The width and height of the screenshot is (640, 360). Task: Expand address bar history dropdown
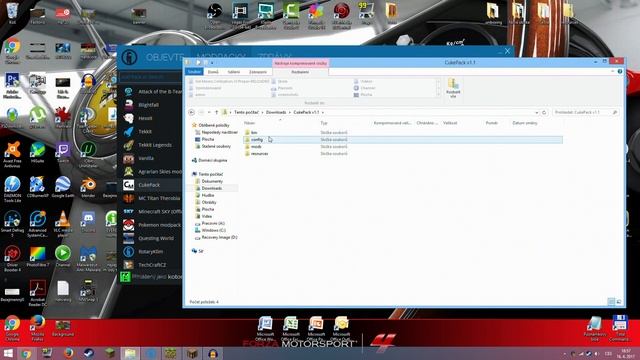pyautogui.click(x=537, y=112)
